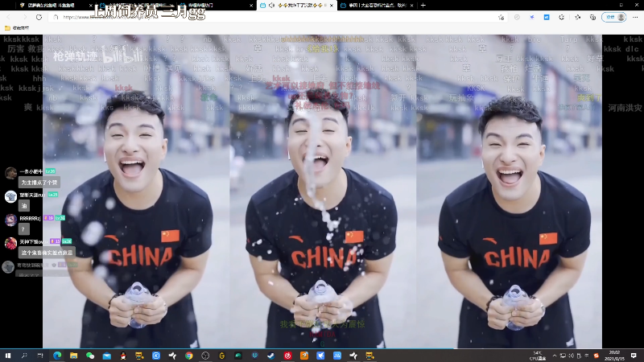Open browser settings three-dot menu
This screenshot has height=362, width=644.
tap(635, 17)
